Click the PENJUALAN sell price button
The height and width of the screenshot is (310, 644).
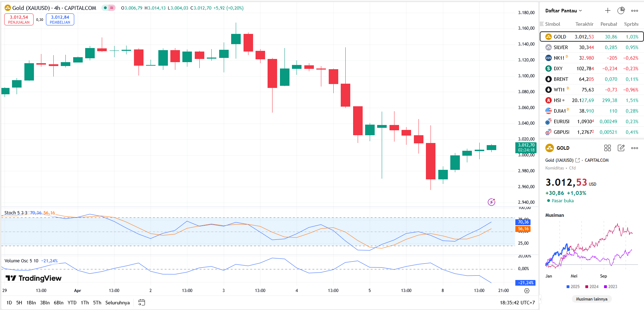click(19, 19)
